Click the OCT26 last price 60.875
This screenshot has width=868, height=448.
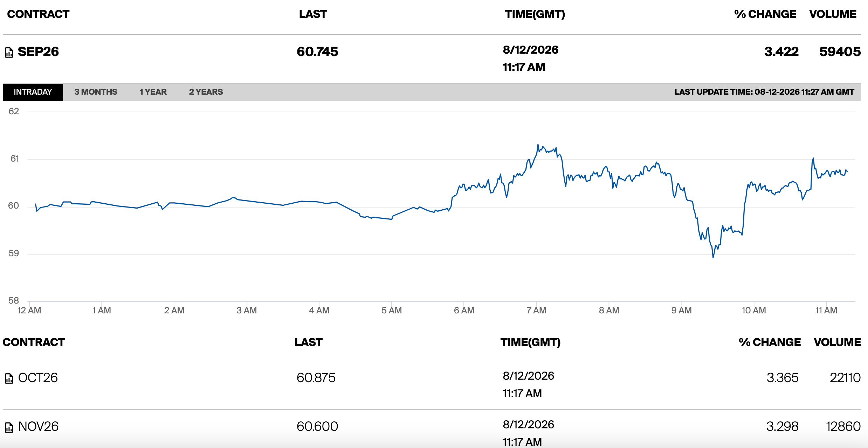point(316,378)
